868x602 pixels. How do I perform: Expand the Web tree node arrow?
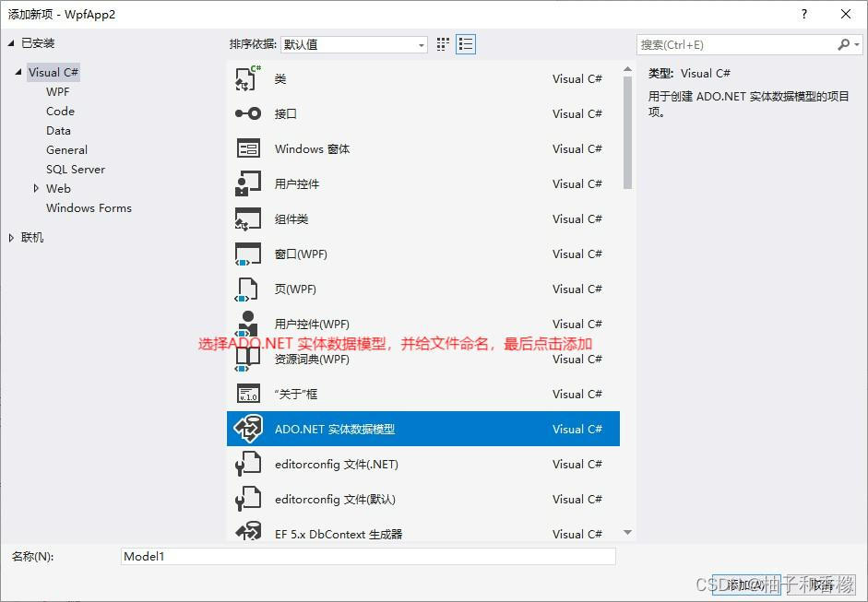tap(36, 188)
